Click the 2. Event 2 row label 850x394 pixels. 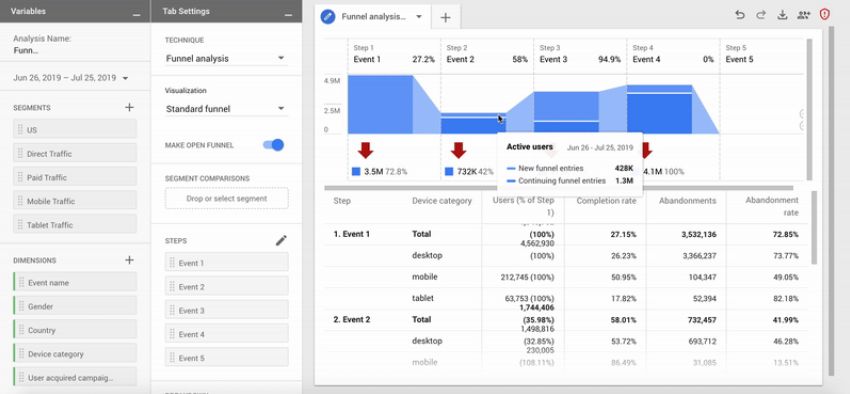(x=351, y=320)
